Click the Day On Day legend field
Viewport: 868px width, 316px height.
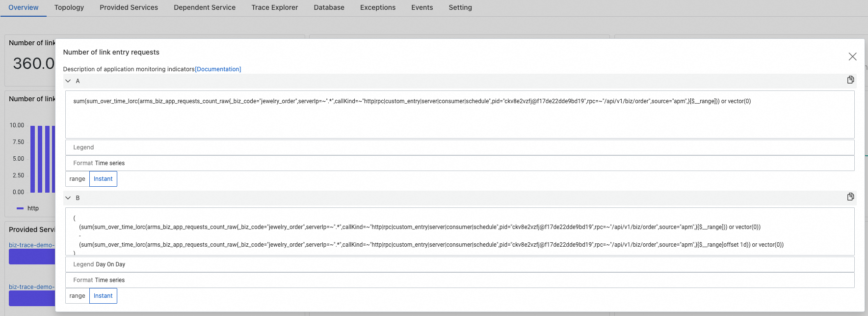460,264
